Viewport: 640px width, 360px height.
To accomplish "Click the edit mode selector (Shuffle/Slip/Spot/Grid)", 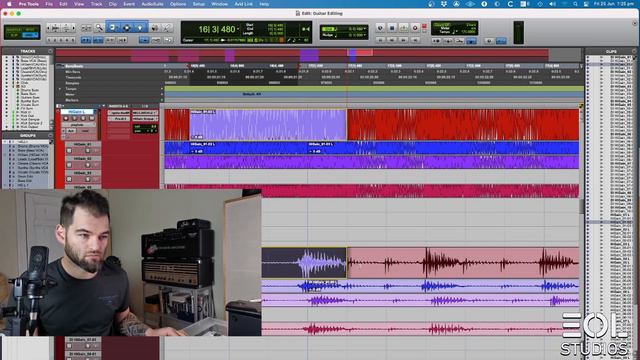I will [22, 33].
